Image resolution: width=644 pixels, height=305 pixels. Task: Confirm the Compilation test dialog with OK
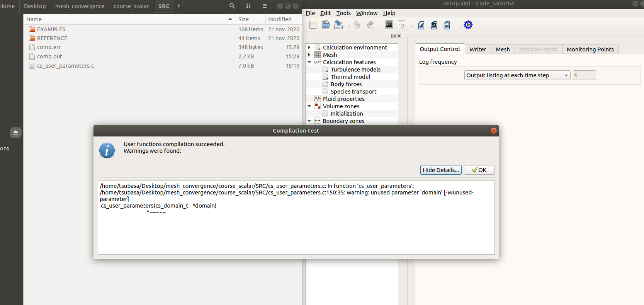(x=479, y=170)
